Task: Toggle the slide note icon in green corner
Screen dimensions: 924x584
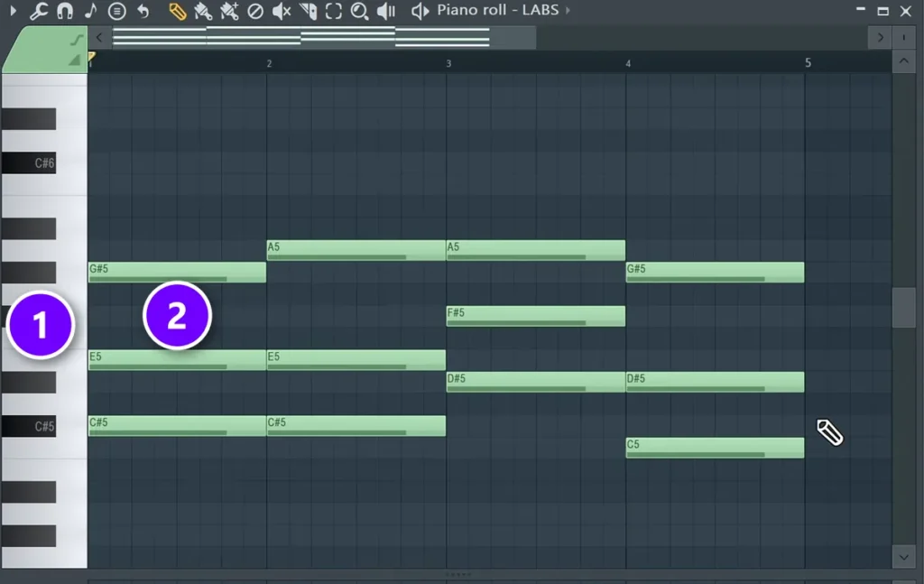Action: [x=76, y=40]
